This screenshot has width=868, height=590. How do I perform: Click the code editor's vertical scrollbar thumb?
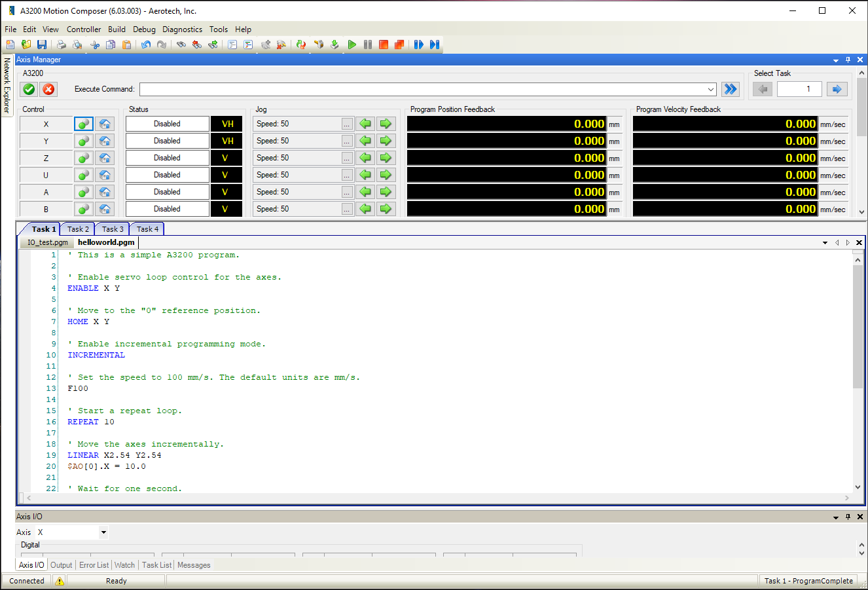(858, 325)
